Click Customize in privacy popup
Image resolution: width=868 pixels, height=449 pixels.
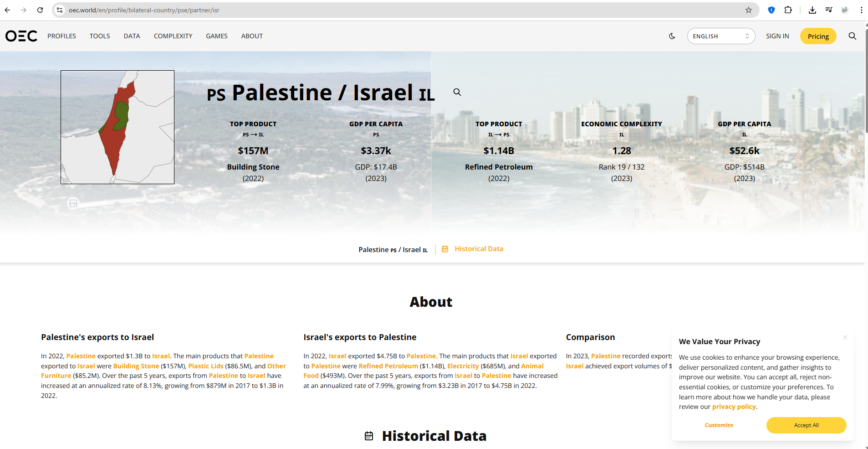(719, 425)
